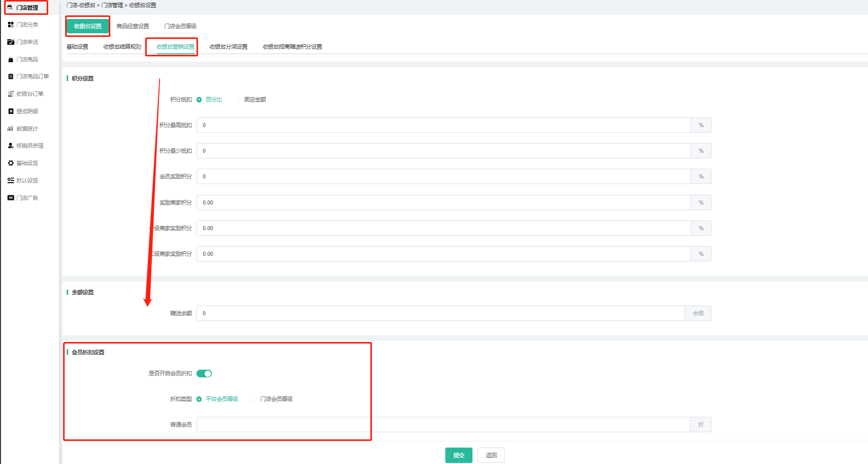
Task: Click the 积分最高抵扣 input field
Action: tap(443, 125)
